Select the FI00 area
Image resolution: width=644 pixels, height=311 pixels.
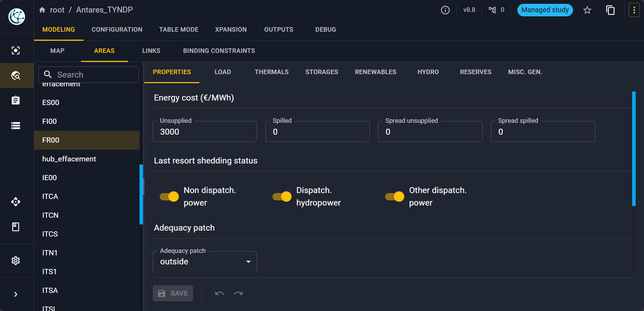point(87,121)
